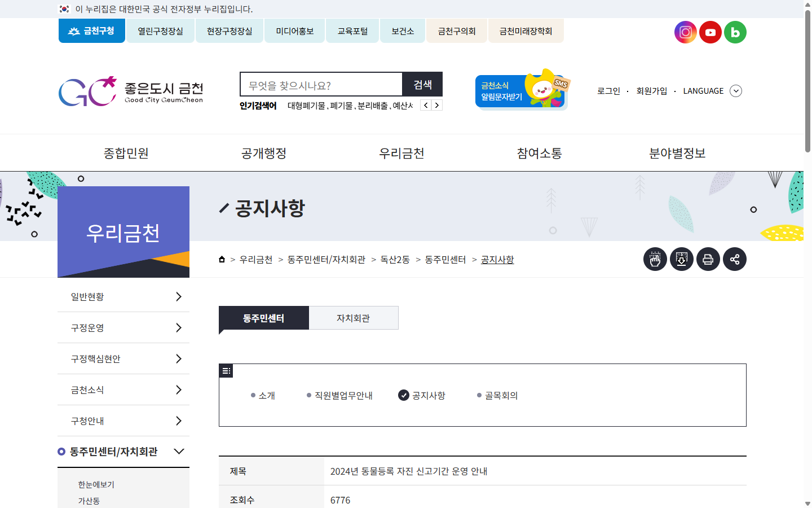Go to 금천구의회 site
Viewport: 812px width, 508px height.
click(x=457, y=31)
